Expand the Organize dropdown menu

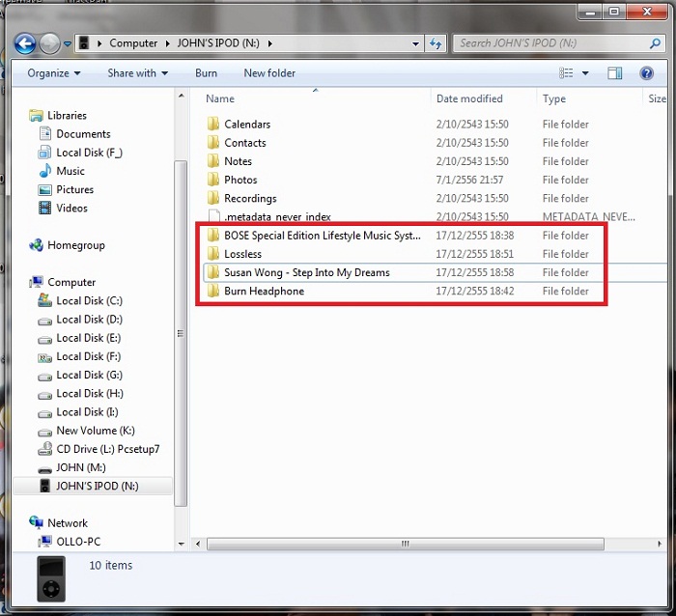pyautogui.click(x=54, y=73)
